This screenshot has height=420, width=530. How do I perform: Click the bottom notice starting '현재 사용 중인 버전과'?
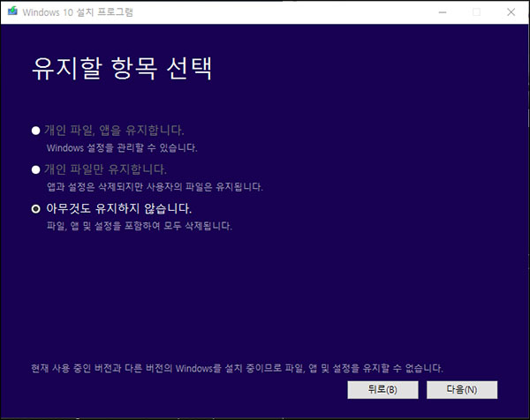[237, 368]
